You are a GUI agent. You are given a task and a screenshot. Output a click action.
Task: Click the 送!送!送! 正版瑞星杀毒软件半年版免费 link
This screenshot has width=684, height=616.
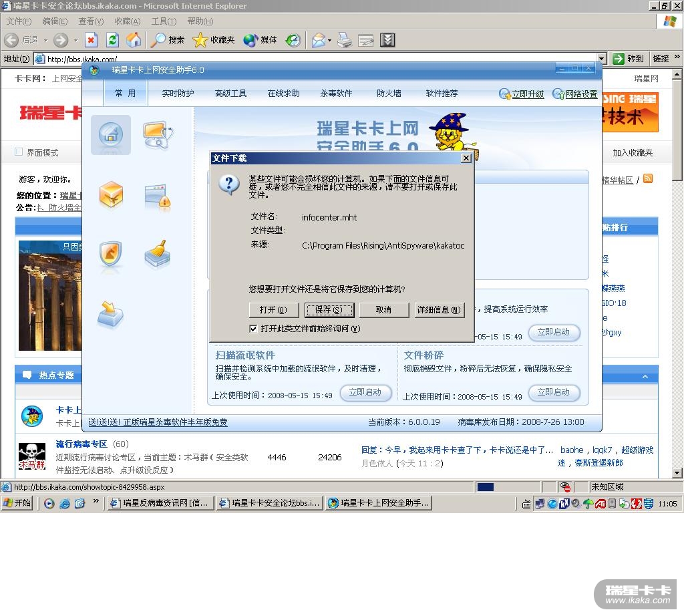click(x=158, y=422)
